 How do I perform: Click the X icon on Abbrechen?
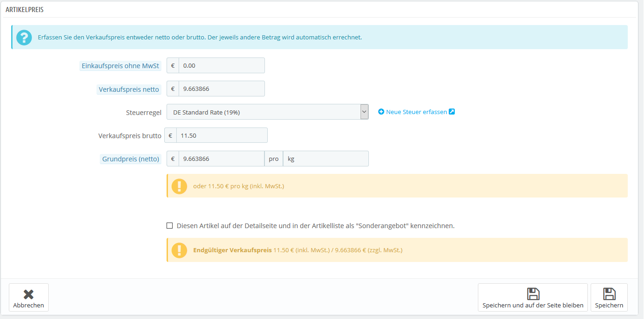[x=29, y=294]
